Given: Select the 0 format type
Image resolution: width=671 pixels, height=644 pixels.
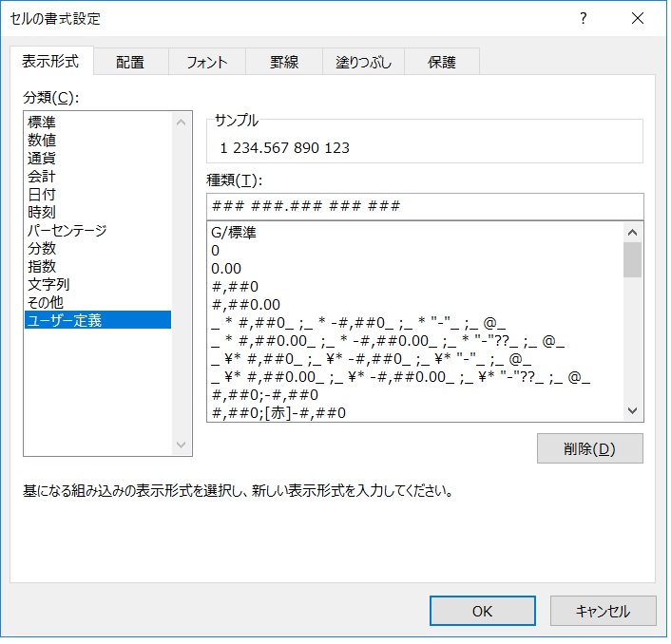Looking at the screenshot, I should (x=417, y=252).
